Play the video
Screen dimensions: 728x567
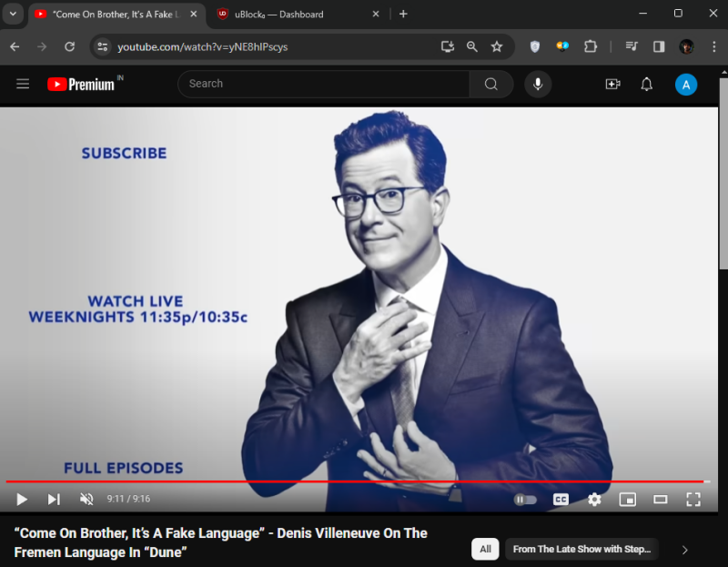point(21,500)
